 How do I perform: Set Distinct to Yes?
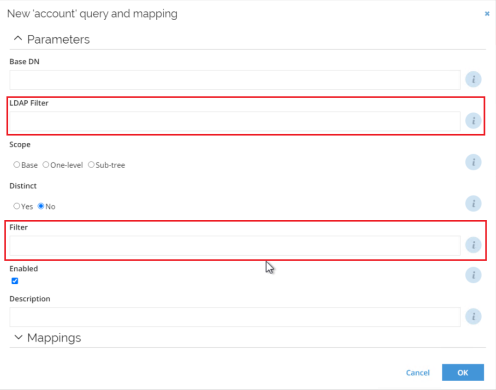pyautogui.click(x=16, y=206)
